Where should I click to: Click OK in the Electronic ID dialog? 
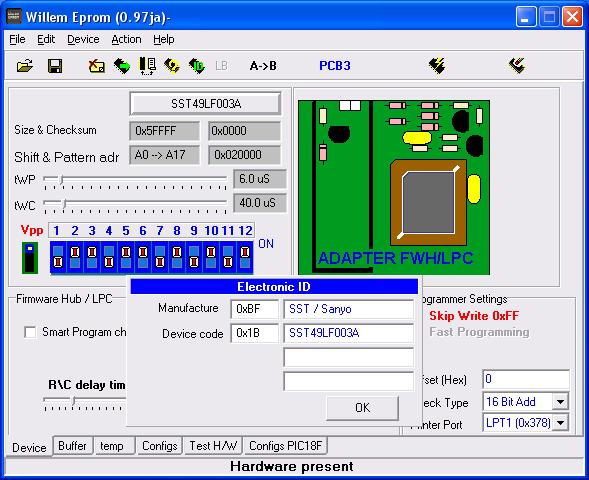click(x=362, y=408)
